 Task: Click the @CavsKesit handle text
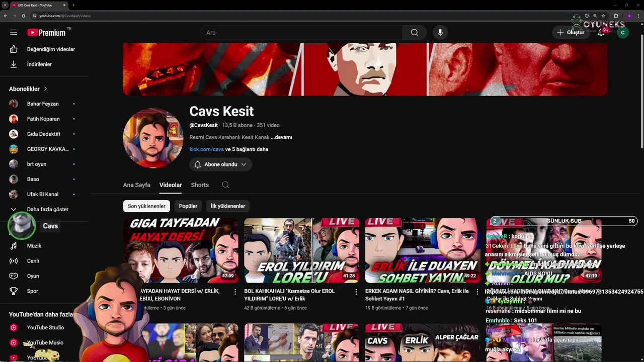[203, 125]
